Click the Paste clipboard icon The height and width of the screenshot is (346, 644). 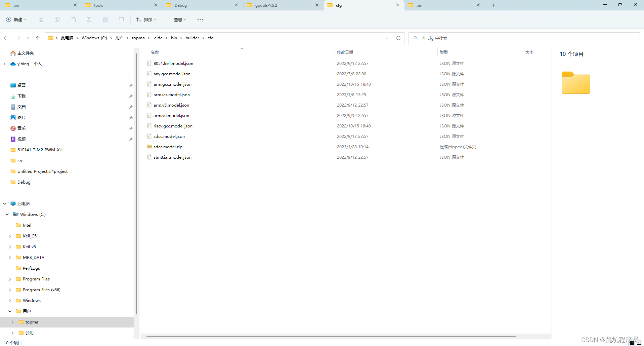click(73, 20)
